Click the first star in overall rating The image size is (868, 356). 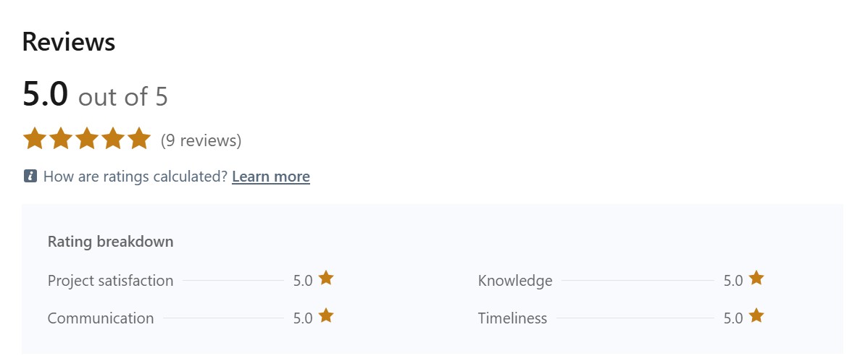[x=35, y=138]
